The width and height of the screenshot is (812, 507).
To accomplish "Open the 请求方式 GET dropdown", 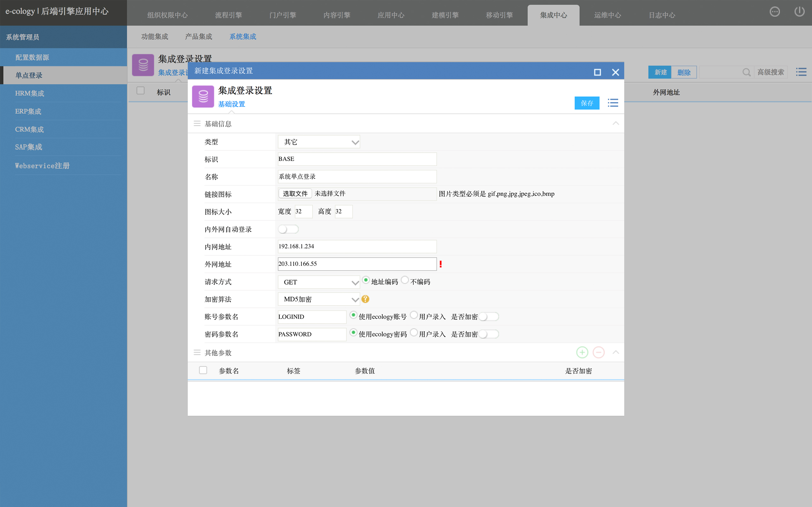I will point(319,282).
